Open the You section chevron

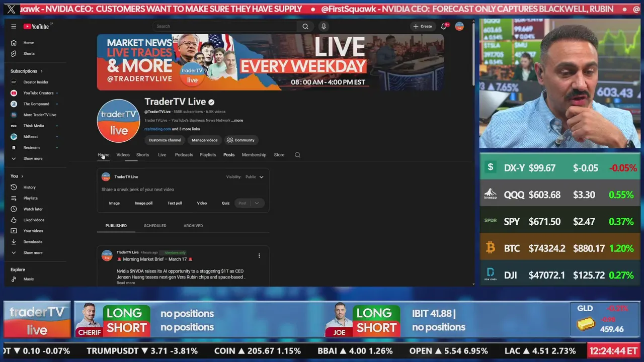(22, 176)
